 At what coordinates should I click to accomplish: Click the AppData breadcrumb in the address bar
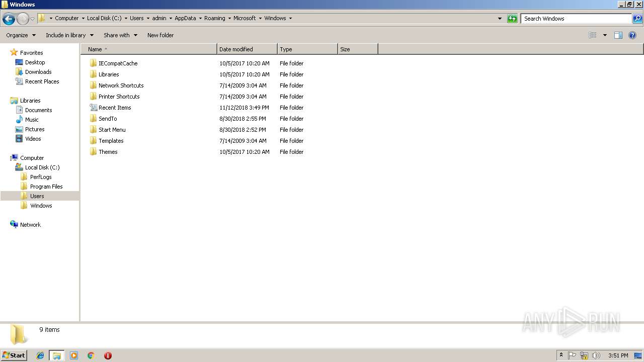point(185,18)
